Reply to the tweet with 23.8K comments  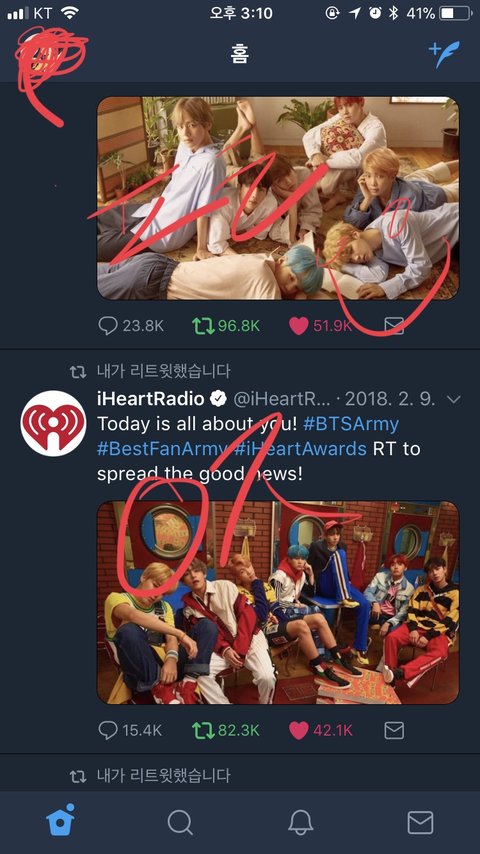[x=108, y=326]
